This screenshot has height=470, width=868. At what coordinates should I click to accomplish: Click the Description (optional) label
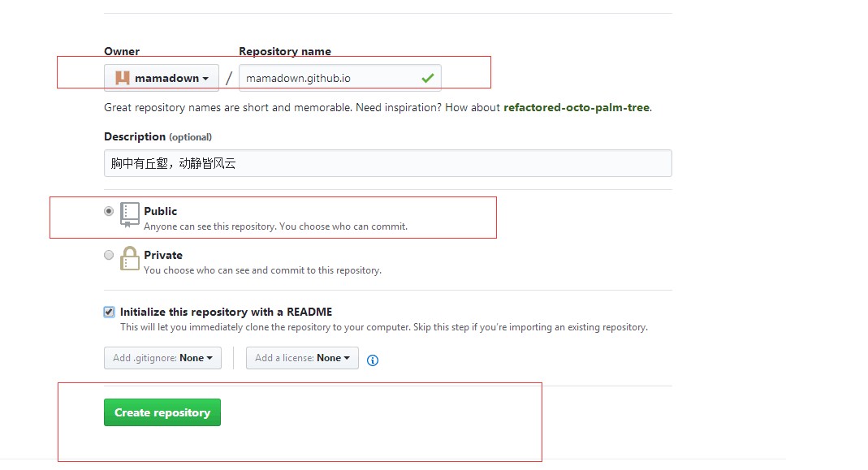158,136
